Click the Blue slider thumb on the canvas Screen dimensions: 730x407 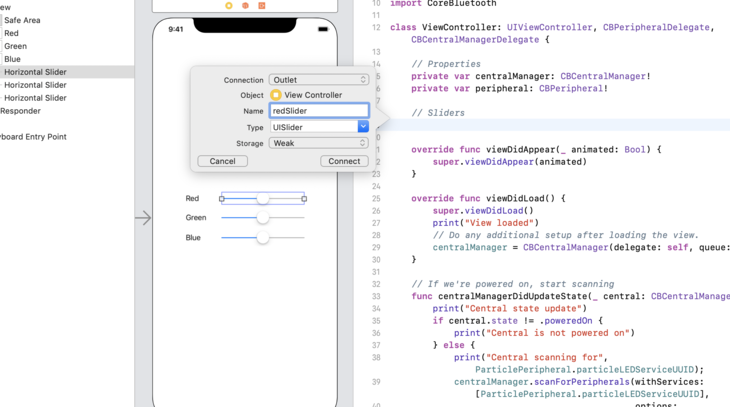(x=263, y=237)
